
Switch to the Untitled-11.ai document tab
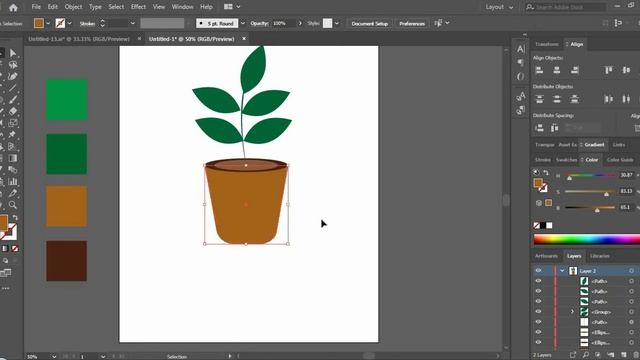click(x=79, y=39)
